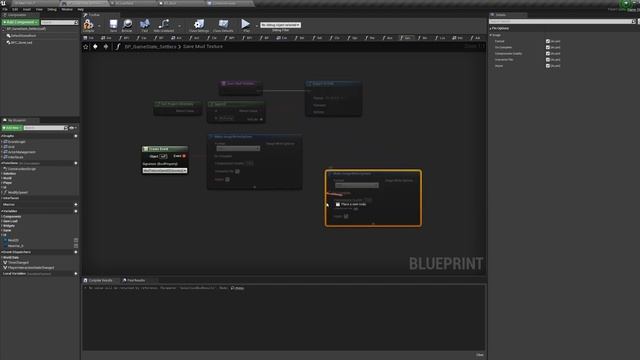This screenshot has width=640, height=360.
Task: Clear the compiler results with Clear button
Action: point(480,355)
